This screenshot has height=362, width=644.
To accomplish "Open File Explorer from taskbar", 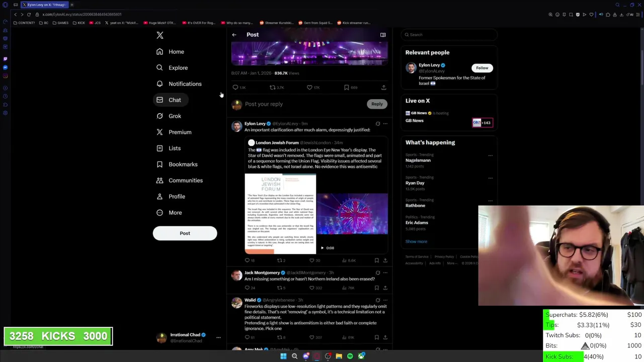I will pos(339,356).
